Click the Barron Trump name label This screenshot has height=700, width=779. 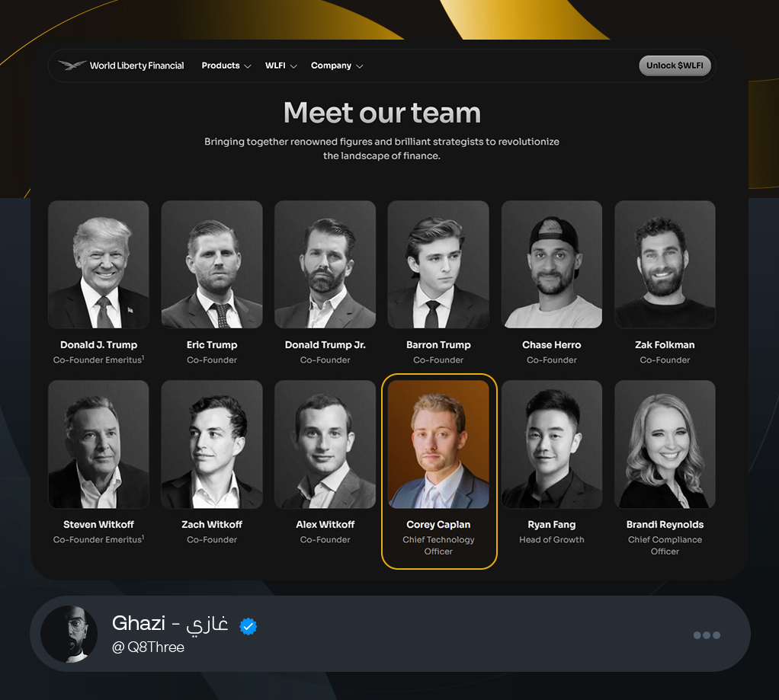438,345
